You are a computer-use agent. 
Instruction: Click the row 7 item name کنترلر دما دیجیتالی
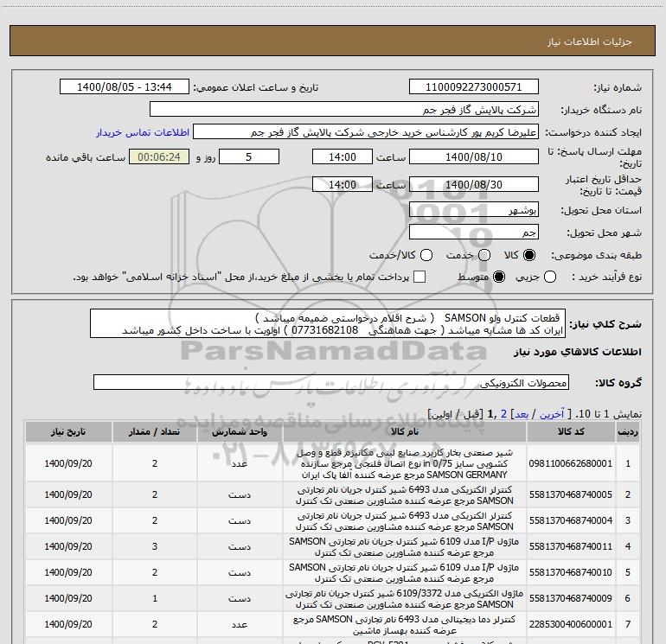[x=405, y=624]
